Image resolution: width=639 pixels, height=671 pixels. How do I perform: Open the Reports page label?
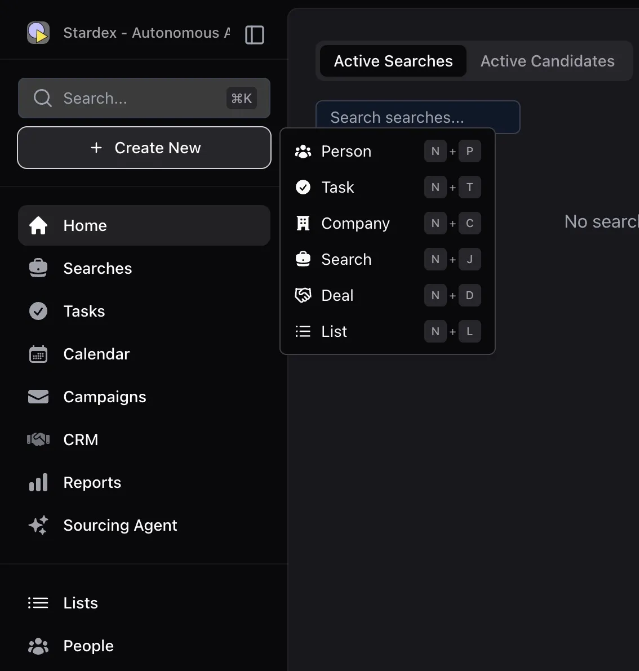point(92,482)
